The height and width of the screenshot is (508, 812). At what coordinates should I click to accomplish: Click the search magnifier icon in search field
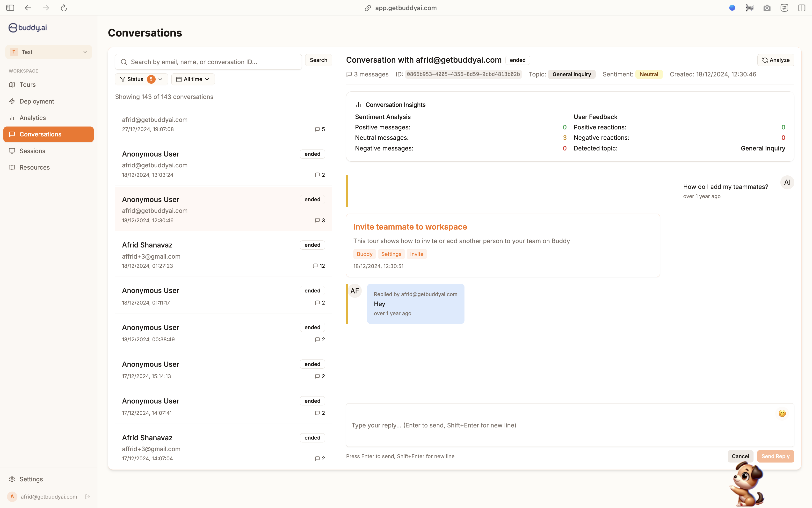click(124, 62)
